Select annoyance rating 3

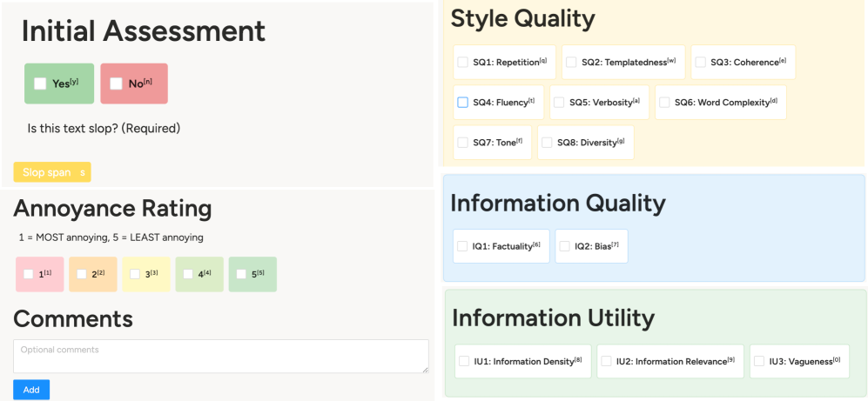click(135, 274)
